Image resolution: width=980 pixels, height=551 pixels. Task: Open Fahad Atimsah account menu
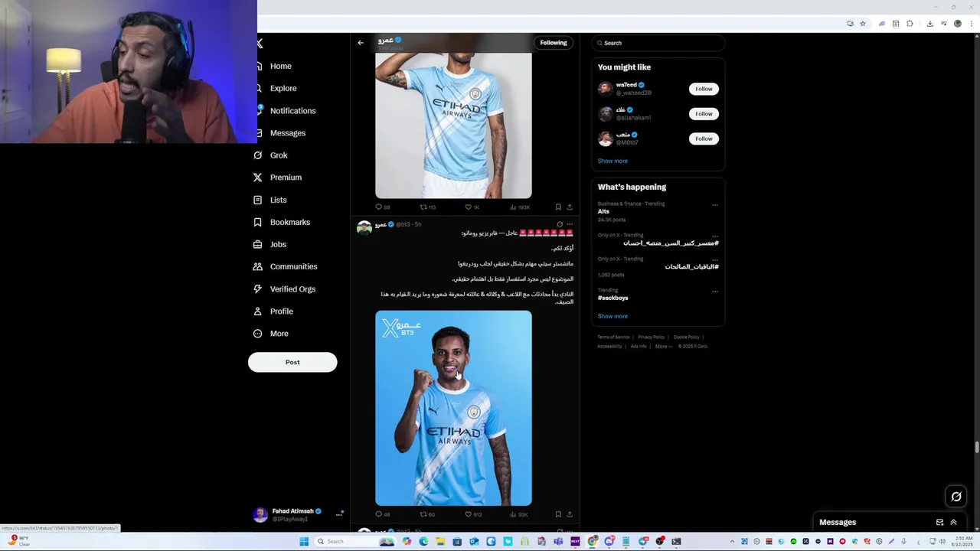297,514
